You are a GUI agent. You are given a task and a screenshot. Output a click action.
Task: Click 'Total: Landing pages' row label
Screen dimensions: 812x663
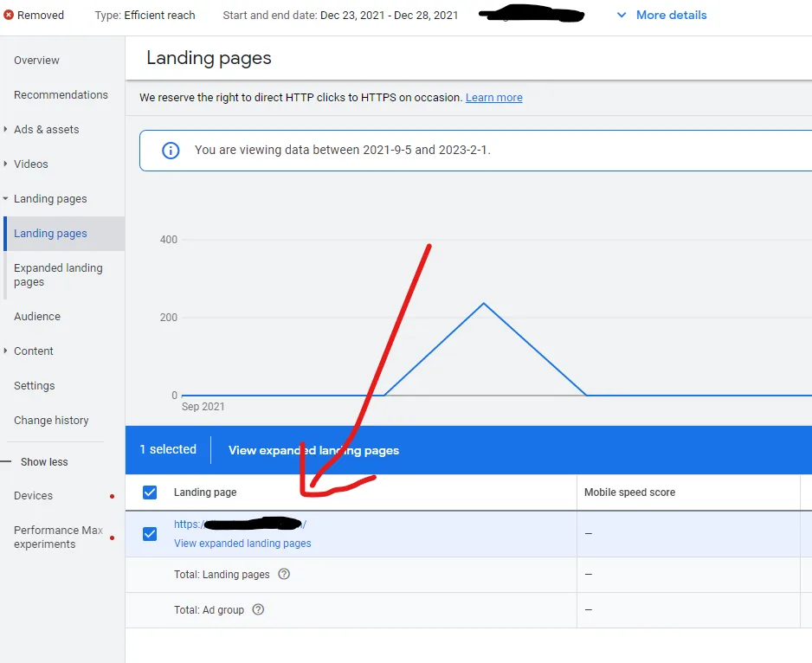(222, 575)
